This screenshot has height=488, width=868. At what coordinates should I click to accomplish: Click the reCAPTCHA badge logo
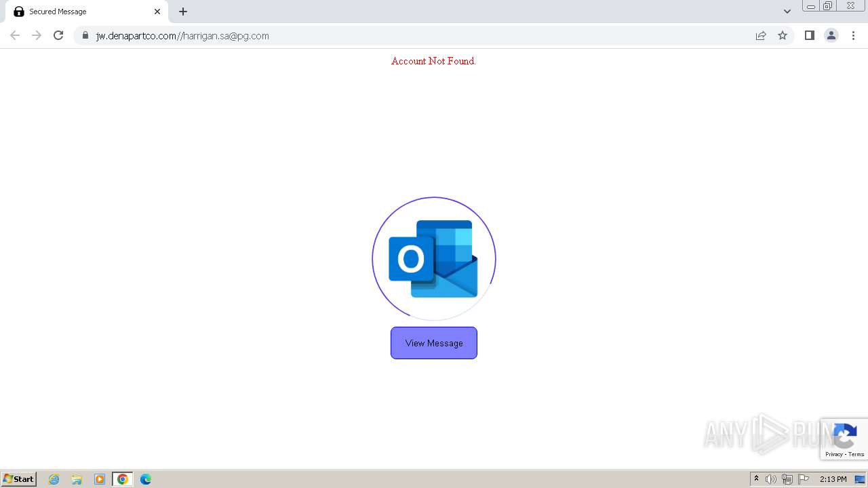845,436
